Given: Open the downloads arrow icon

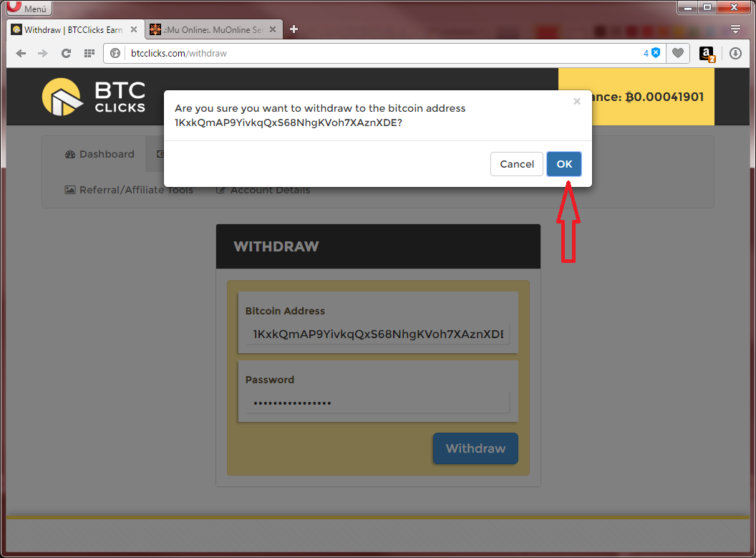Looking at the screenshot, I should (735, 54).
